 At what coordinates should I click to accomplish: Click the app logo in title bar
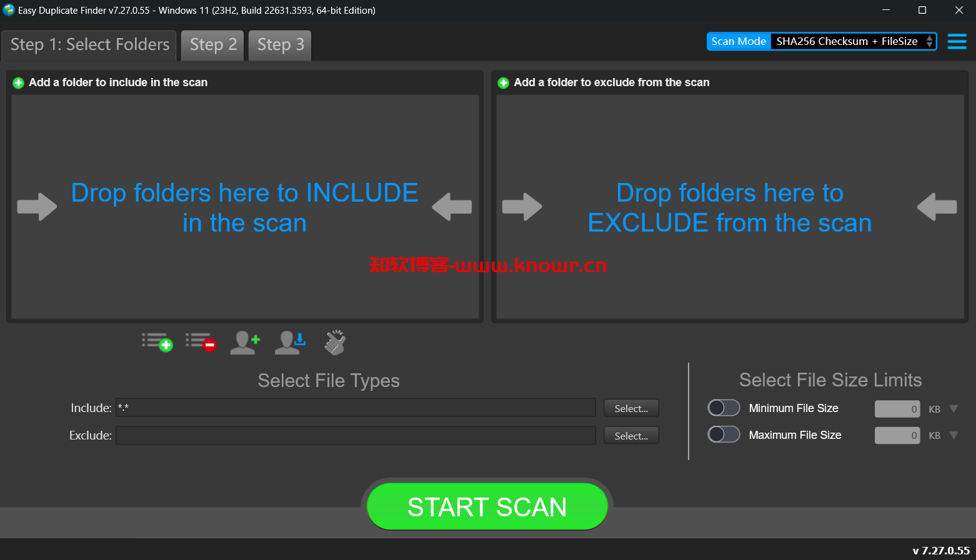9,10
